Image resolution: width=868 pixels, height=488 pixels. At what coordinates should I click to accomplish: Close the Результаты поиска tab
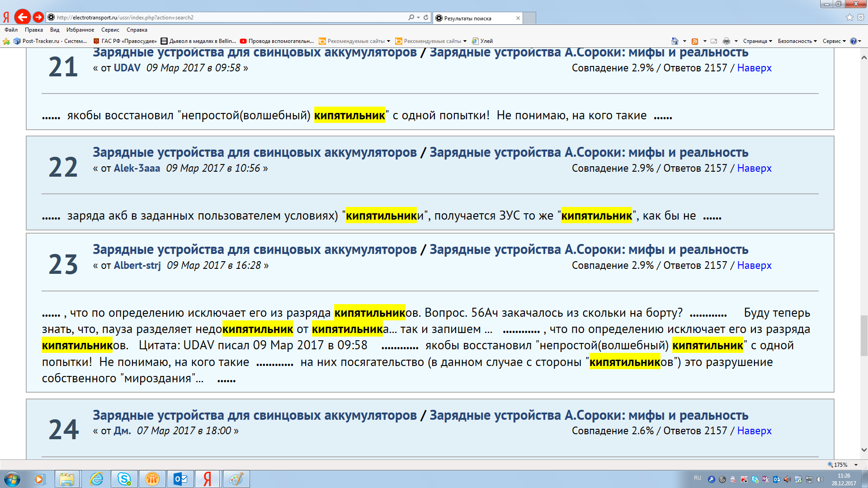point(518,18)
